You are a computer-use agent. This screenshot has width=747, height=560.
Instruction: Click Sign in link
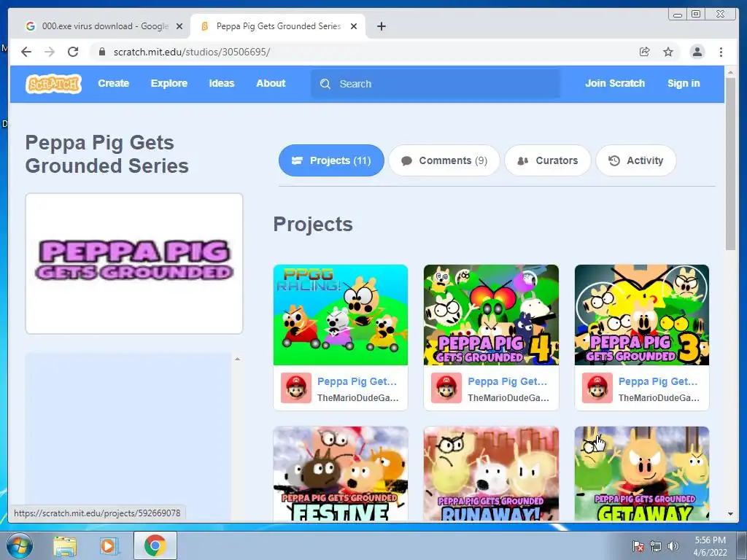pyautogui.click(x=683, y=83)
